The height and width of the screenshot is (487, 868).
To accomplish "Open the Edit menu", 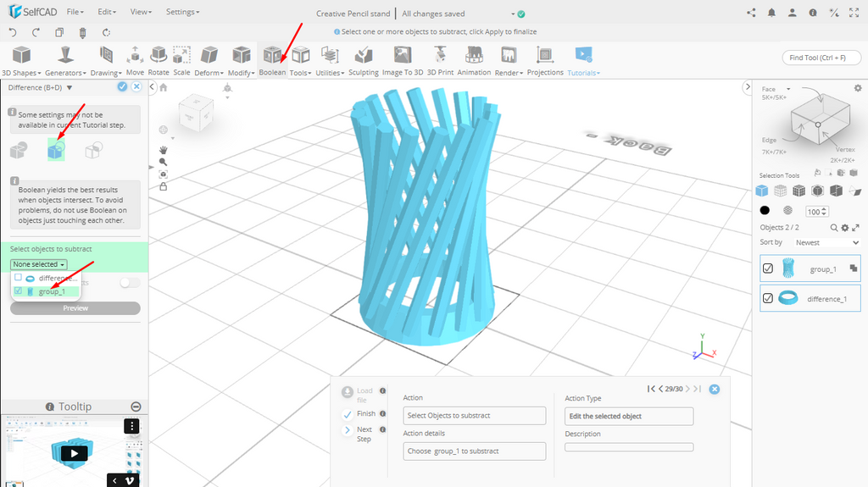I will point(107,12).
